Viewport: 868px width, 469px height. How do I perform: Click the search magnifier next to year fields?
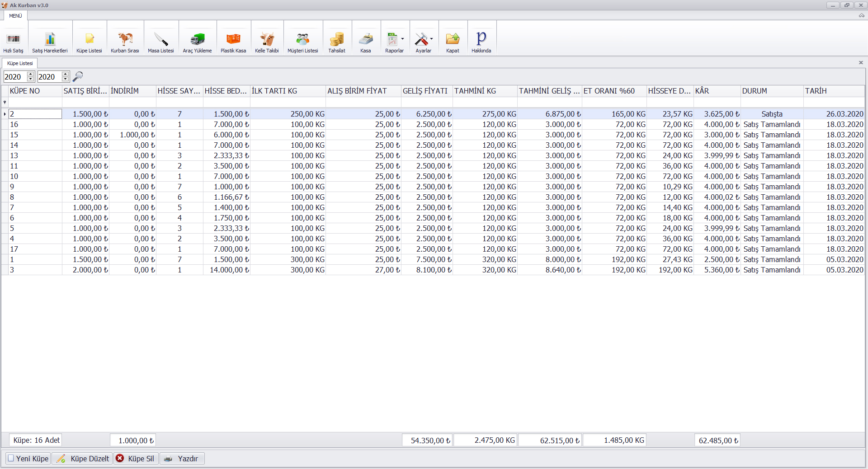pos(78,76)
